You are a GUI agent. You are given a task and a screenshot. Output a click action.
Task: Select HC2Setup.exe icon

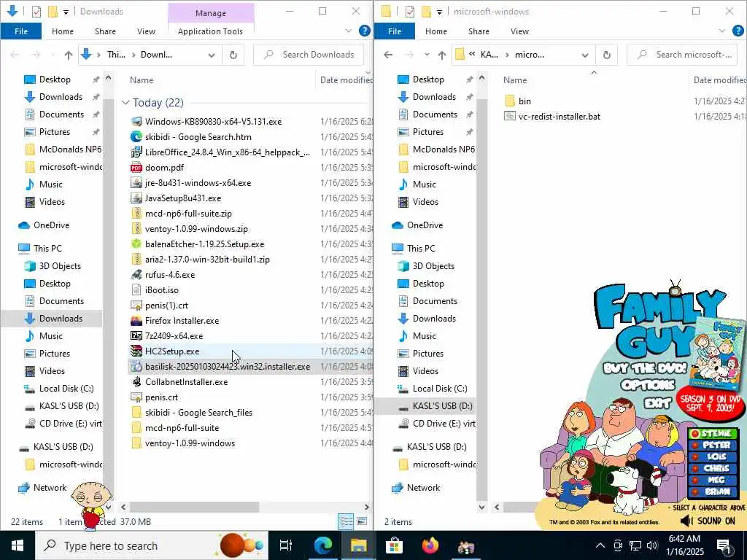[136, 351]
